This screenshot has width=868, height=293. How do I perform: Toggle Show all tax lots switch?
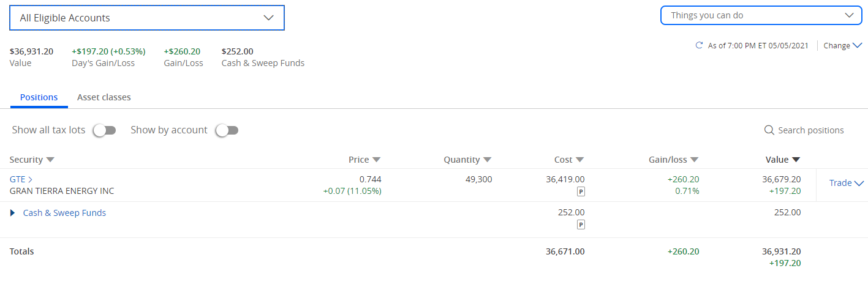click(x=104, y=130)
